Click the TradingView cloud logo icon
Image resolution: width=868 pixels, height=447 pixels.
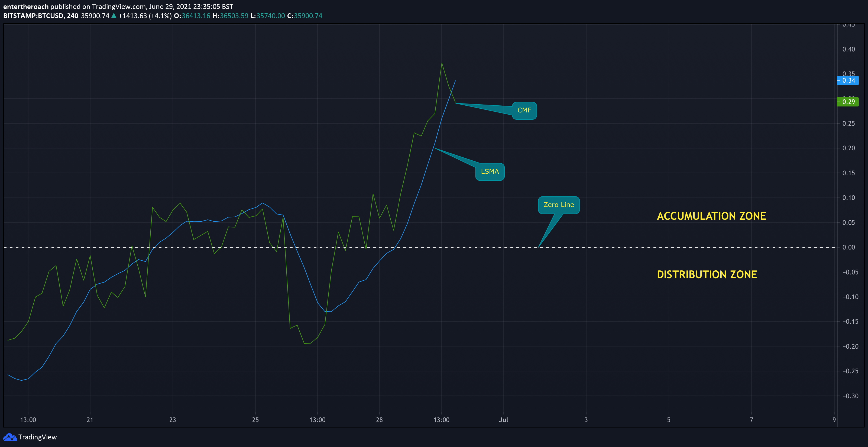pos(10,437)
